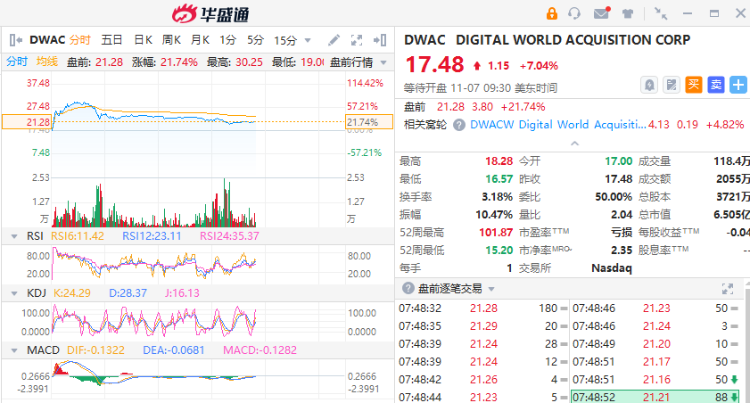Click the 52周最高 value 101.87

point(496,232)
